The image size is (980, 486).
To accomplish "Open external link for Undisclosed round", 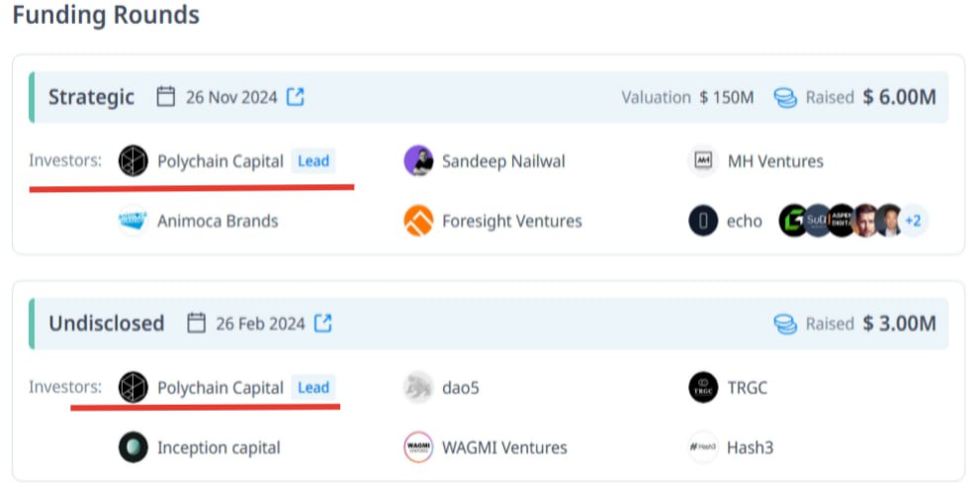I will coord(322,324).
